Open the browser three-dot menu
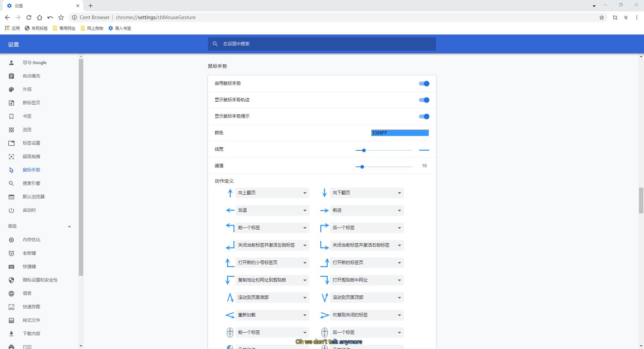Screen dimensions: 644x349 point(637,17)
